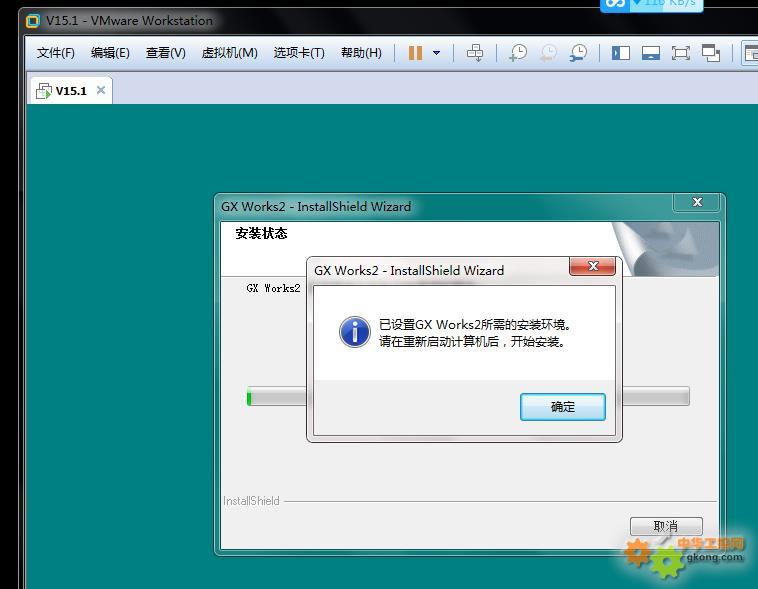Viewport: 758px width, 589px height.
Task: Close the V15.1 tab
Action: tap(101, 90)
